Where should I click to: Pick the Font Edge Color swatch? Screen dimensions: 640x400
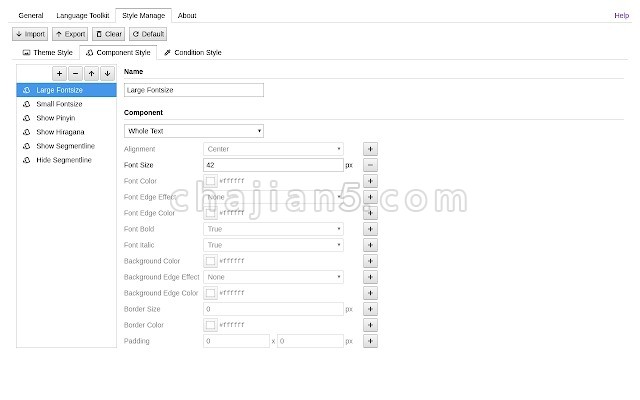(x=211, y=213)
